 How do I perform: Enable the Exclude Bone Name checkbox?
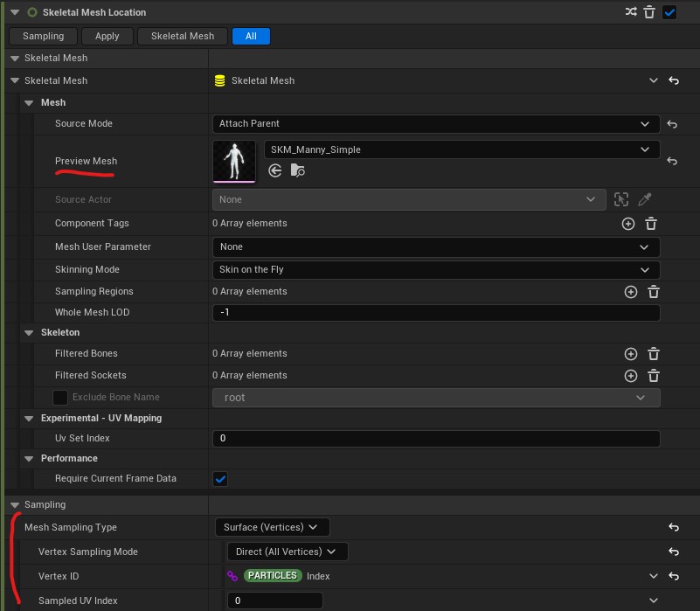[60, 397]
